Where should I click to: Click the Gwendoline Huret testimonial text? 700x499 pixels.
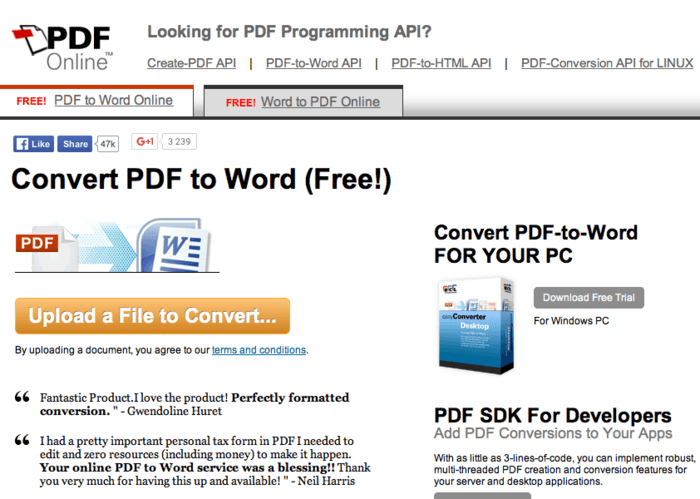point(195,404)
